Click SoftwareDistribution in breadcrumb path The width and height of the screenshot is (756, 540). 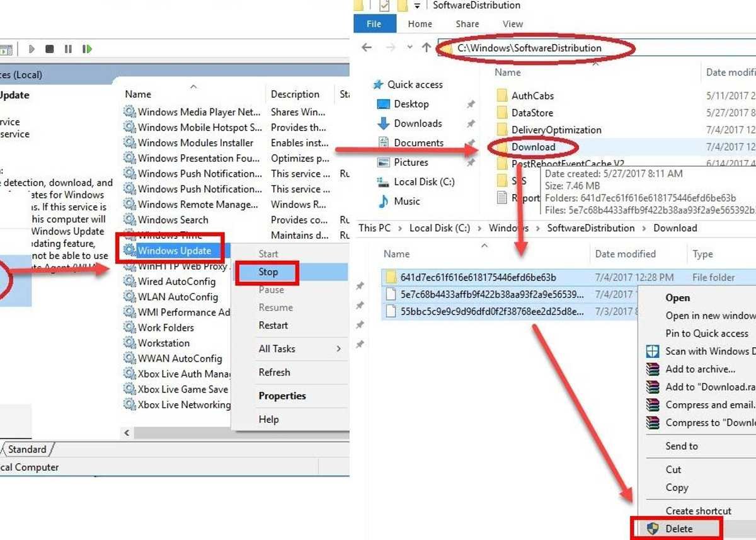click(x=591, y=228)
